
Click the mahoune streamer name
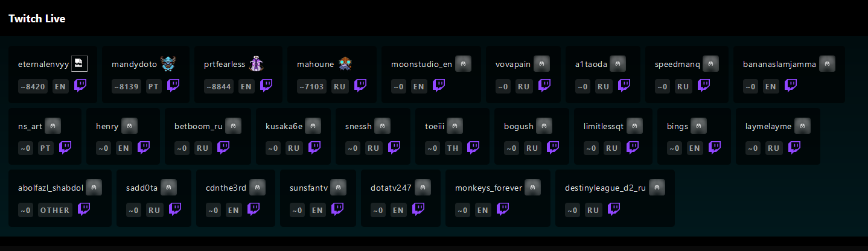316,64
